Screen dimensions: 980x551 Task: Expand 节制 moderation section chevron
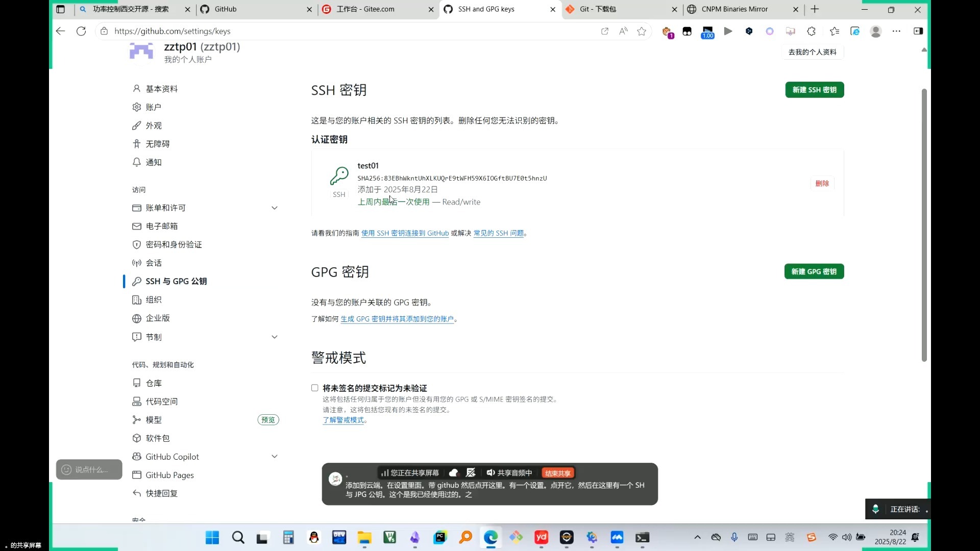(274, 337)
